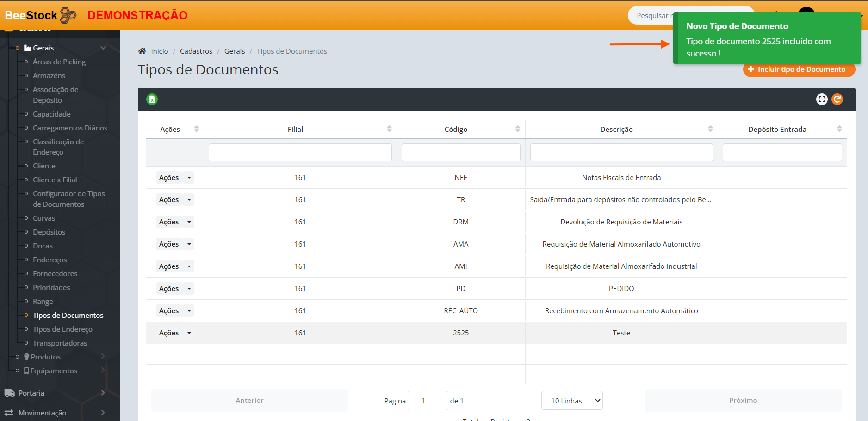868x421 pixels.
Task: Collapse the Gerais menu section
Action: point(103,48)
